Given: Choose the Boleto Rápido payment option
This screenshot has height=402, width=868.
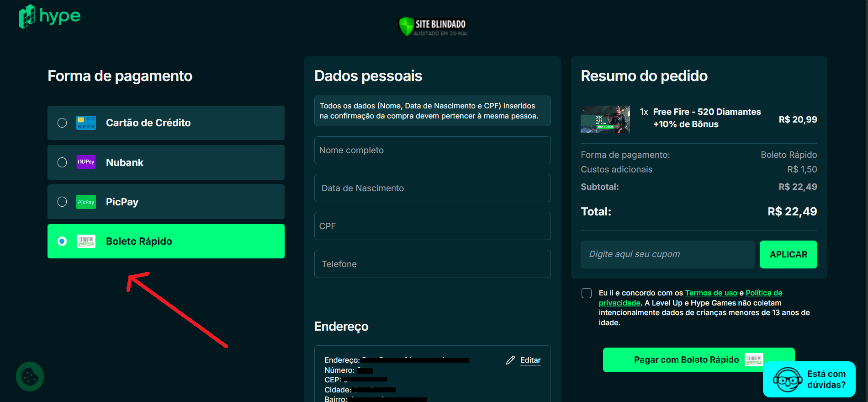Looking at the screenshot, I should (166, 241).
